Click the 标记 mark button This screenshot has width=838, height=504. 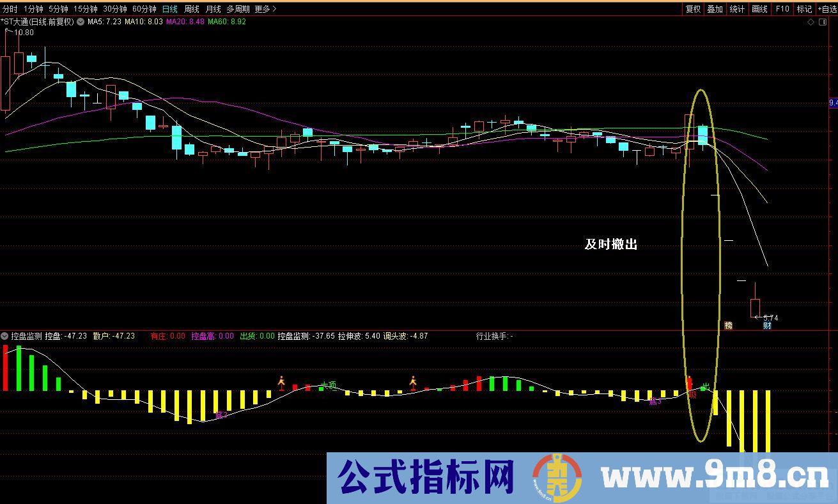point(804,9)
